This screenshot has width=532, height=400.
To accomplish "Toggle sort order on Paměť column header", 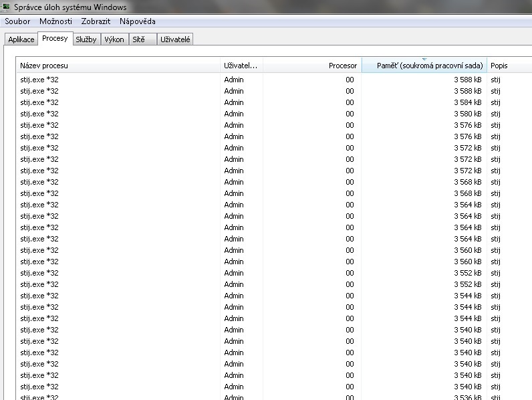I will pos(424,66).
